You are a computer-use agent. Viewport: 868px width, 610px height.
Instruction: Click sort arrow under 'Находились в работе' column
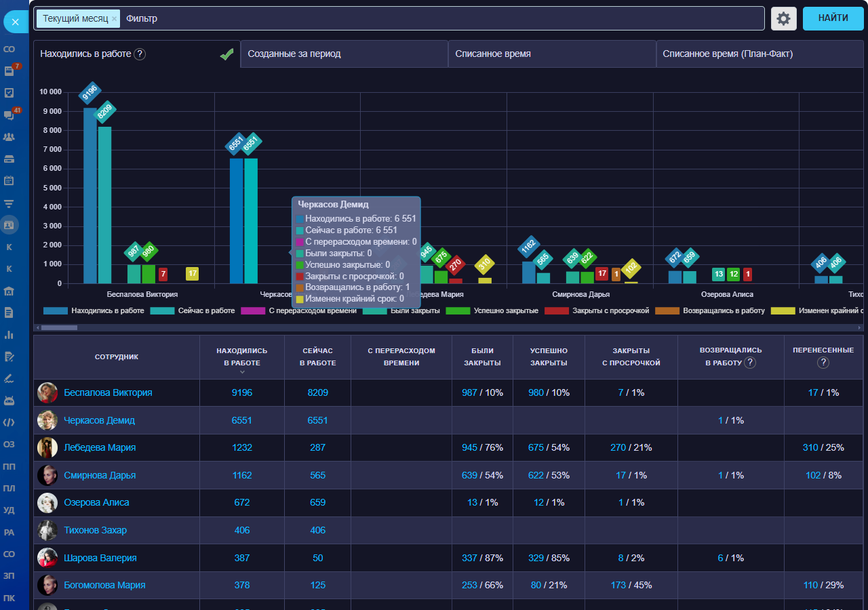(x=242, y=372)
